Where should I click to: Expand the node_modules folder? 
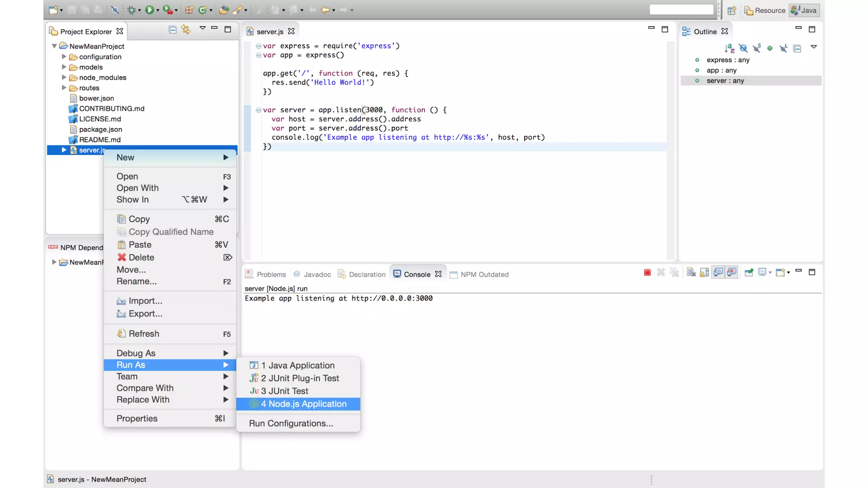pyautogui.click(x=64, y=78)
